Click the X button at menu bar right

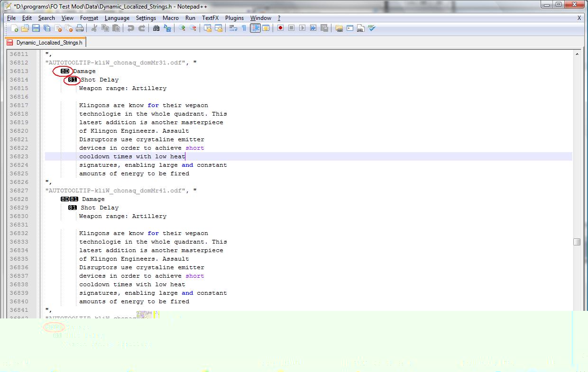[x=579, y=18]
